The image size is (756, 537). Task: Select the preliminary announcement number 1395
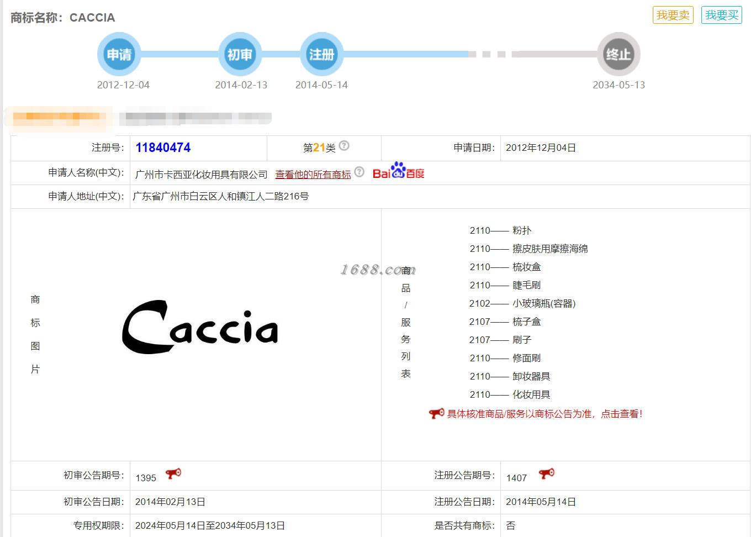(146, 478)
